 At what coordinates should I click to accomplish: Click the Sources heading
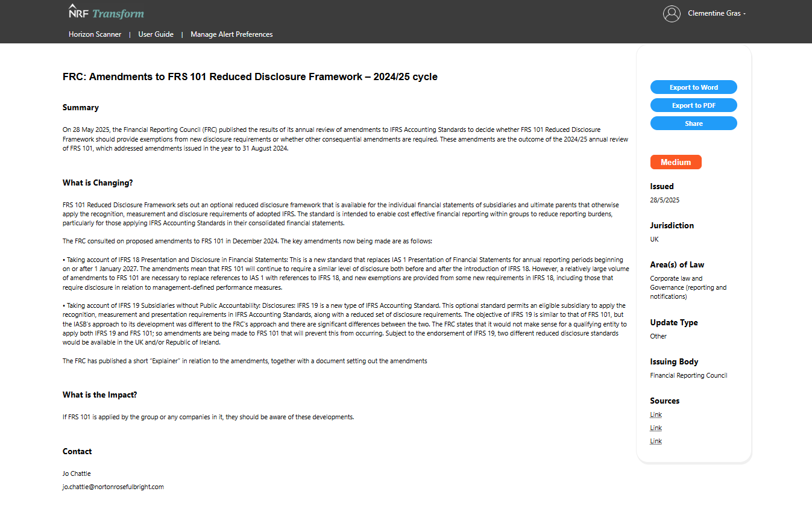point(664,401)
